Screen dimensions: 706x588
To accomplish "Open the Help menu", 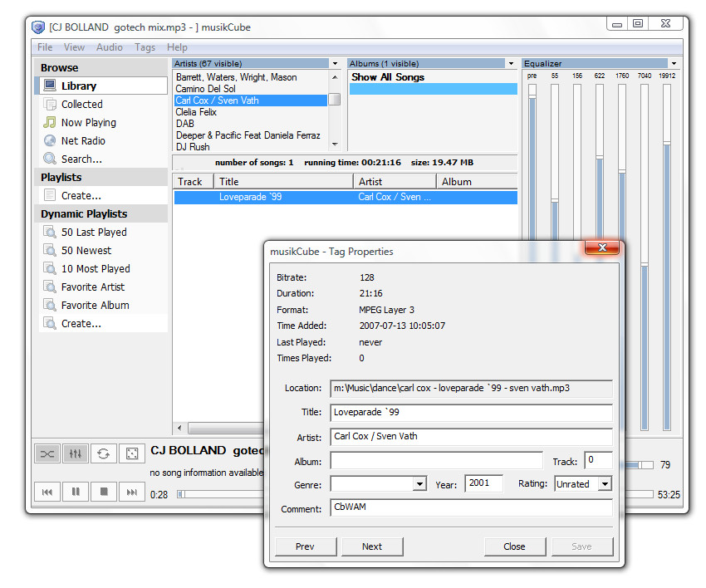I will (177, 47).
